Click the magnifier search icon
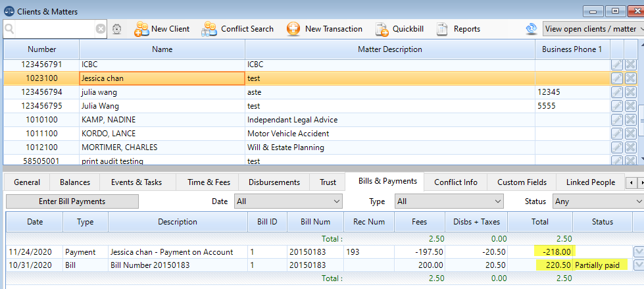This screenshot has width=644, height=289. click(9, 29)
